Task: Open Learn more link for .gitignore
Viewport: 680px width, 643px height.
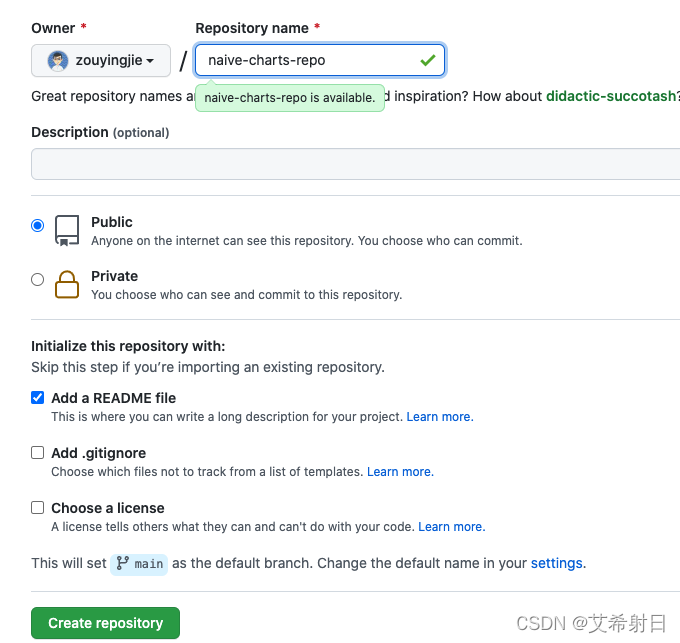Action: (400, 472)
